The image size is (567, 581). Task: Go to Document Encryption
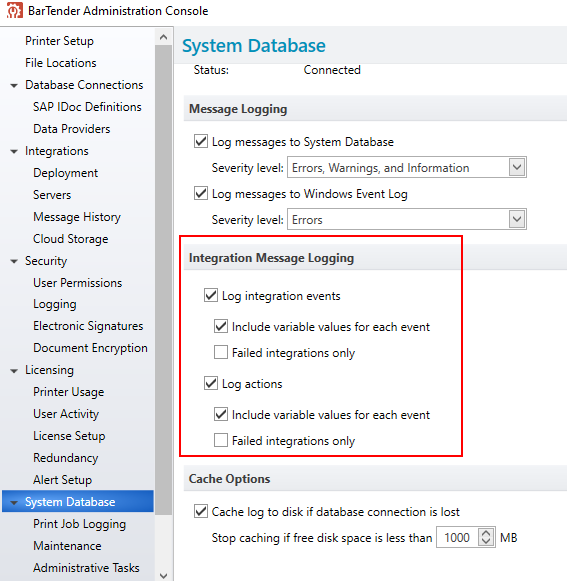pyautogui.click(x=90, y=348)
